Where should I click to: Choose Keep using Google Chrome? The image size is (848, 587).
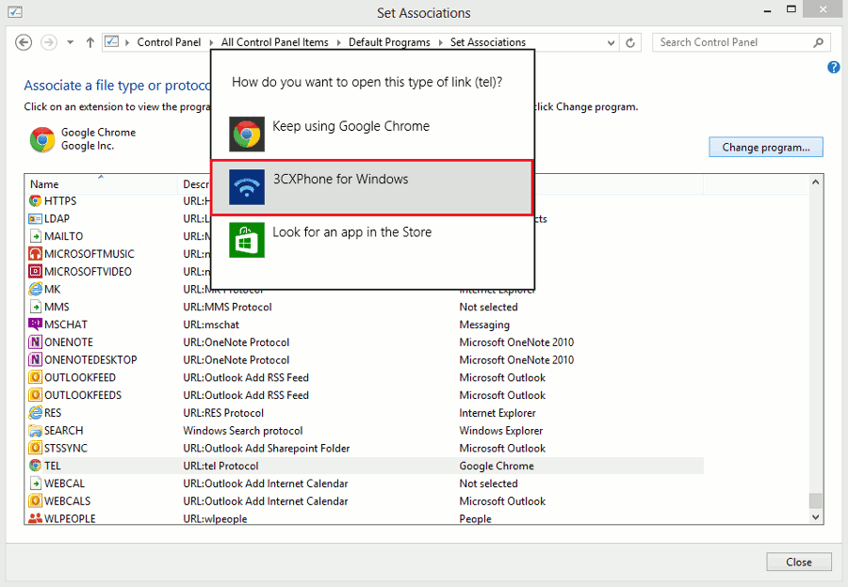pos(372,134)
